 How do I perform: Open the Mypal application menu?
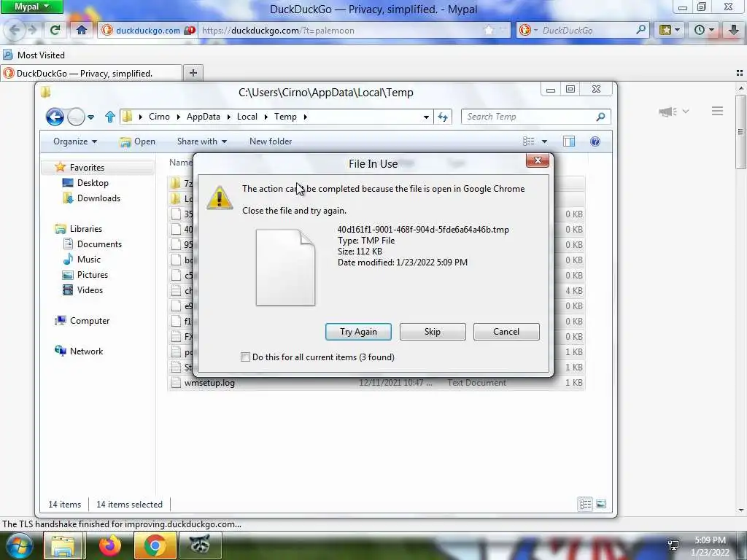tap(31, 7)
